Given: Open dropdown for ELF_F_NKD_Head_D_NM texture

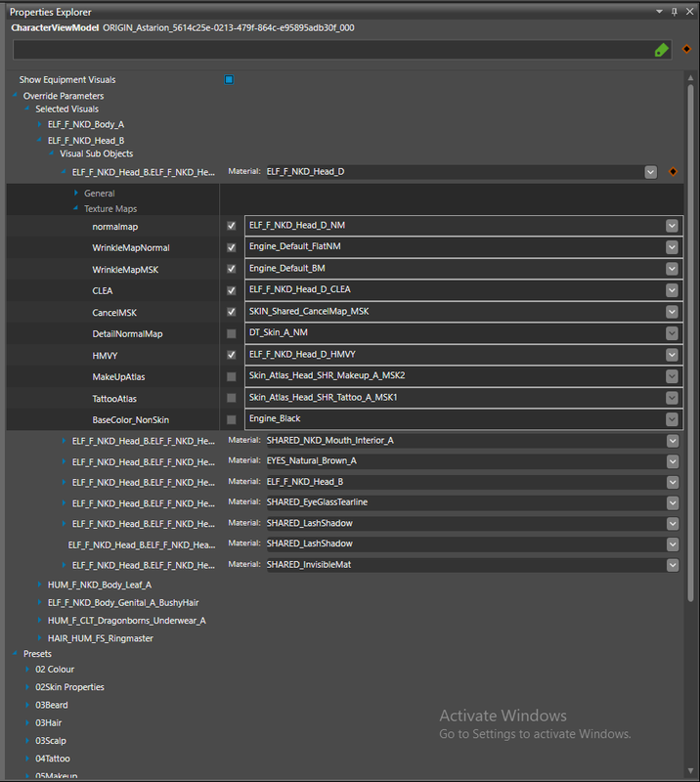Looking at the screenshot, I should coord(672,226).
